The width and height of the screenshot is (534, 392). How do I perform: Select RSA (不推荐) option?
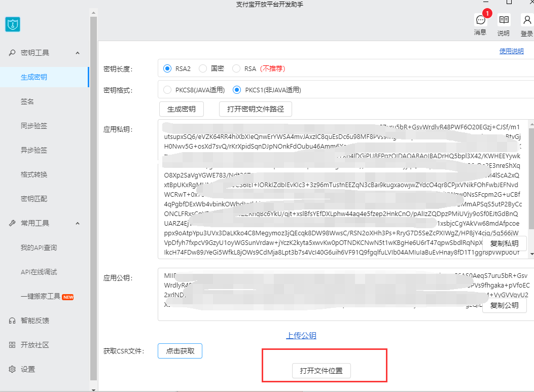(x=236, y=68)
